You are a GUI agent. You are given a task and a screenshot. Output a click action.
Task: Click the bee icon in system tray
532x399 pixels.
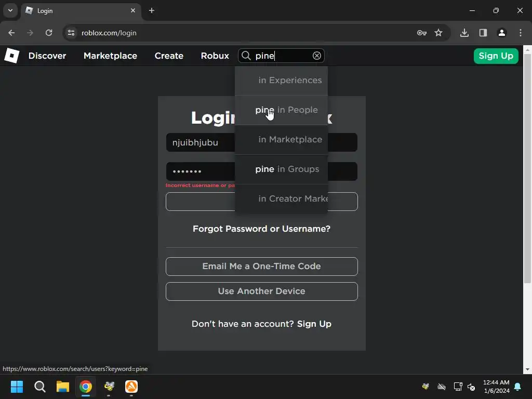(x=425, y=387)
